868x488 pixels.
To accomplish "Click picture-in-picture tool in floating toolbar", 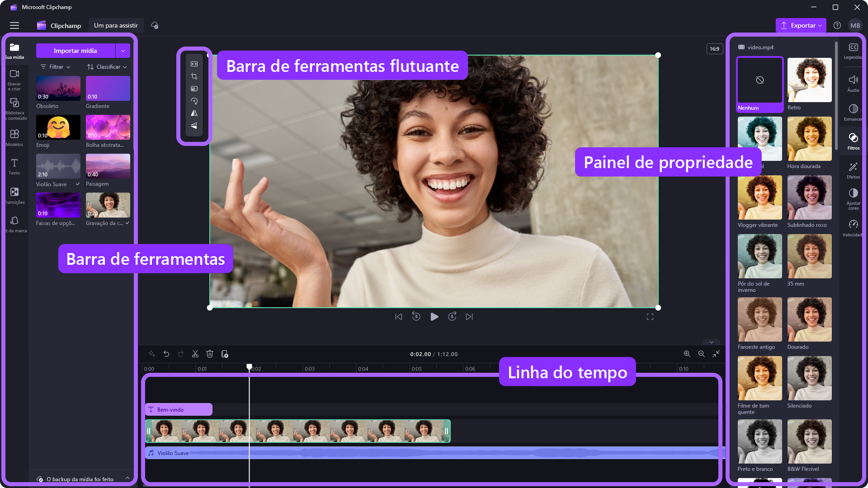I will [194, 89].
